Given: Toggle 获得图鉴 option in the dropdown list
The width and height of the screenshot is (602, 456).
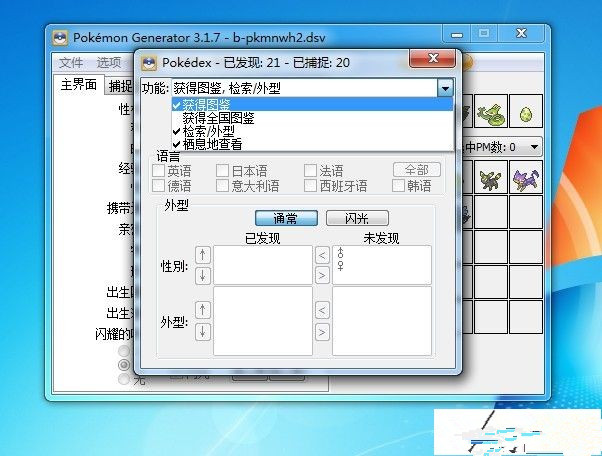Looking at the screenshot, I should click(313, 104).
